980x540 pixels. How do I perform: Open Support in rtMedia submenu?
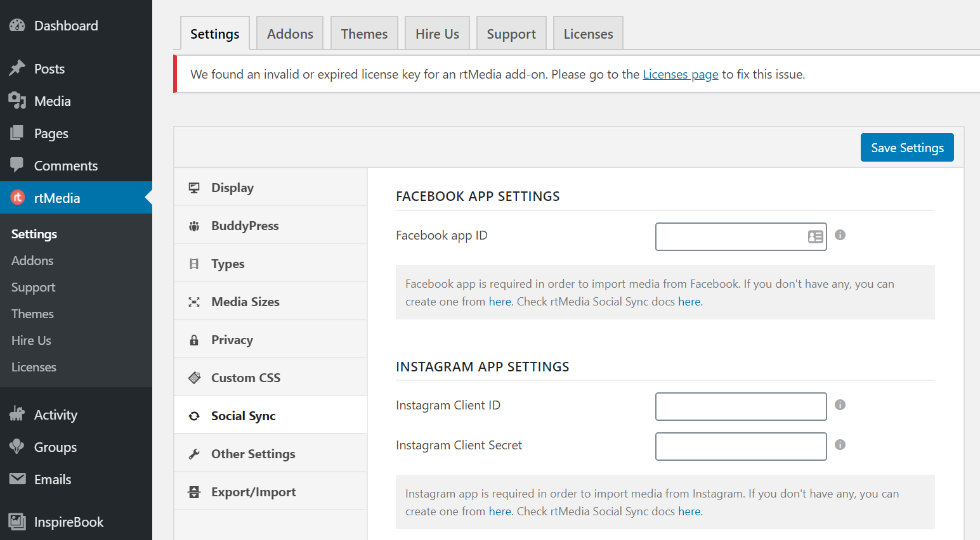(x=76, y=287)
